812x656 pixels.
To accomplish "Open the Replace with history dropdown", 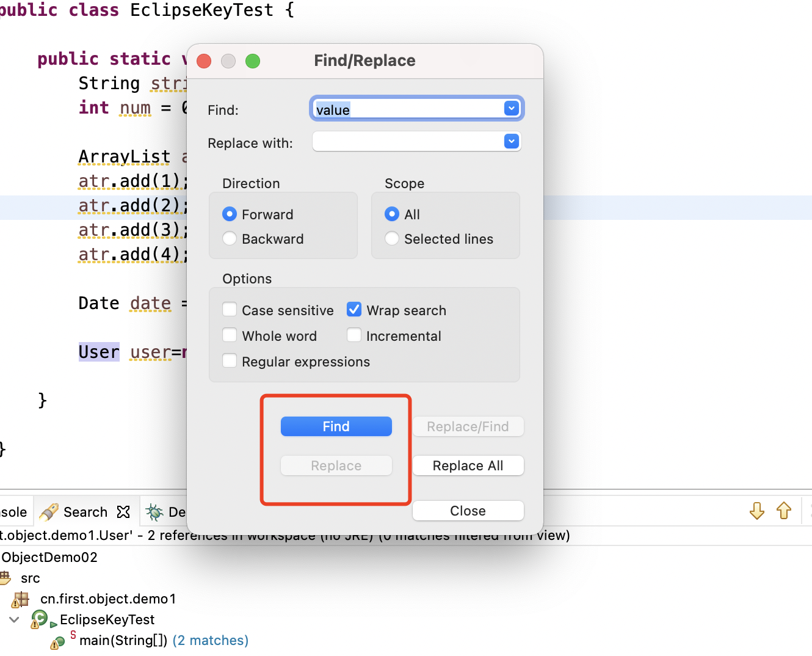I will click(x=512, y=142).
